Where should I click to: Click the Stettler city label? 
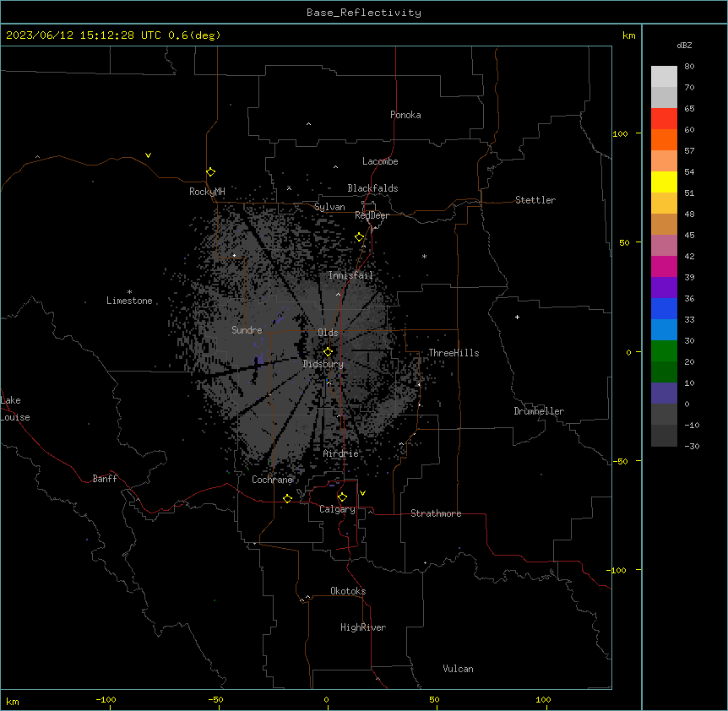coord(535,200)
